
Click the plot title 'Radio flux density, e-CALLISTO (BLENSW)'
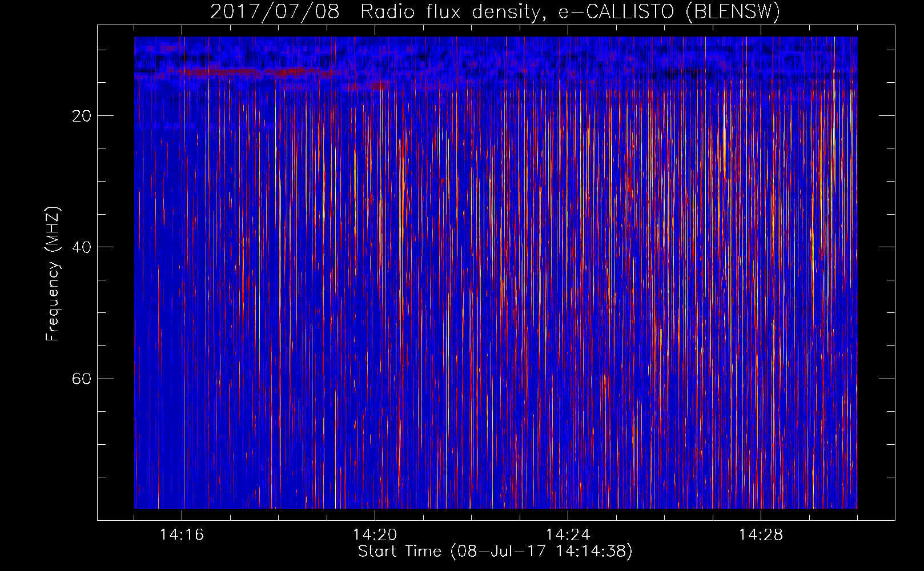570,12
